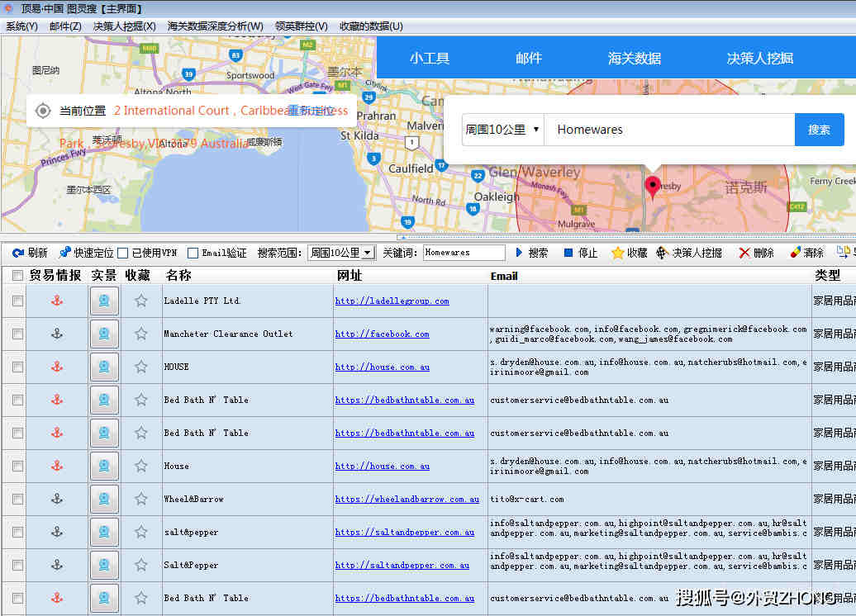Viewport: 856px width, 616px height.
Task: Star Ladelle PTY Ltd as favorite
Action: click(x=140, y=301)
